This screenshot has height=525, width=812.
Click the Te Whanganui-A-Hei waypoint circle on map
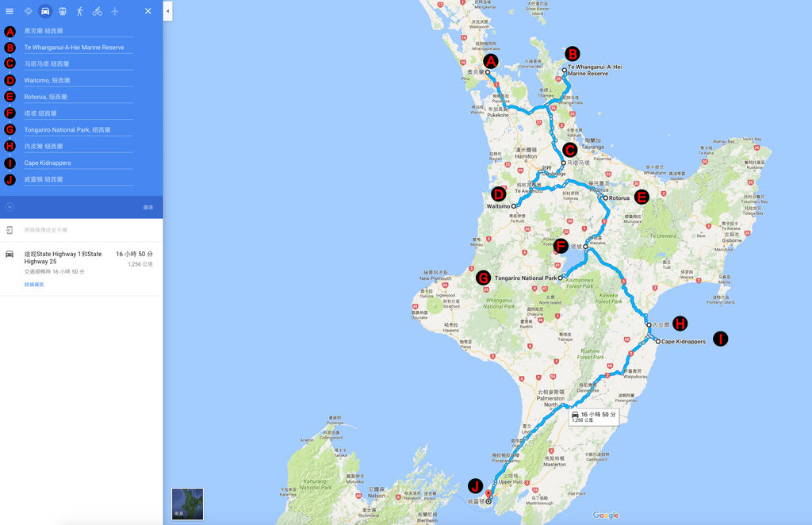[565, 71]
